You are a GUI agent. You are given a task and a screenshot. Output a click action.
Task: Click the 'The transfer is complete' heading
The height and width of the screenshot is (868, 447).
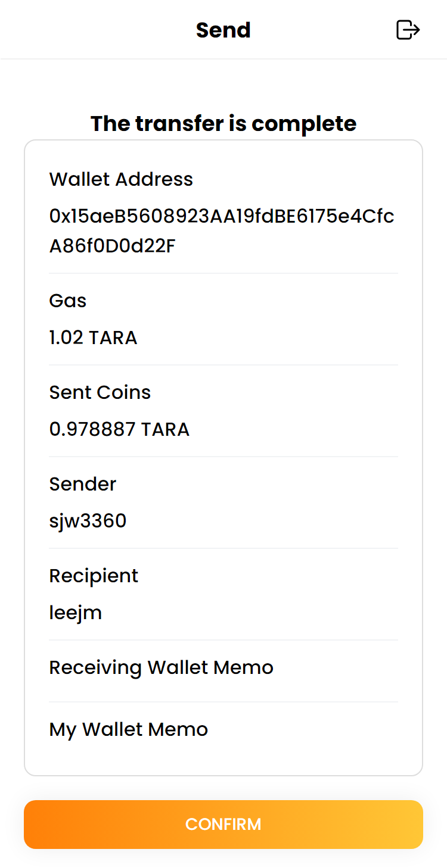[x=223, y=124]
